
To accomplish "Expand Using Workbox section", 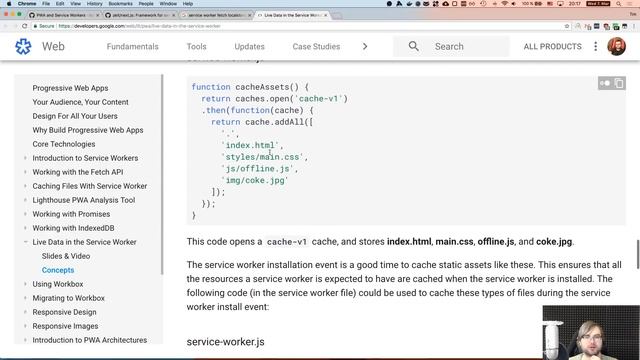I will 25,284.
